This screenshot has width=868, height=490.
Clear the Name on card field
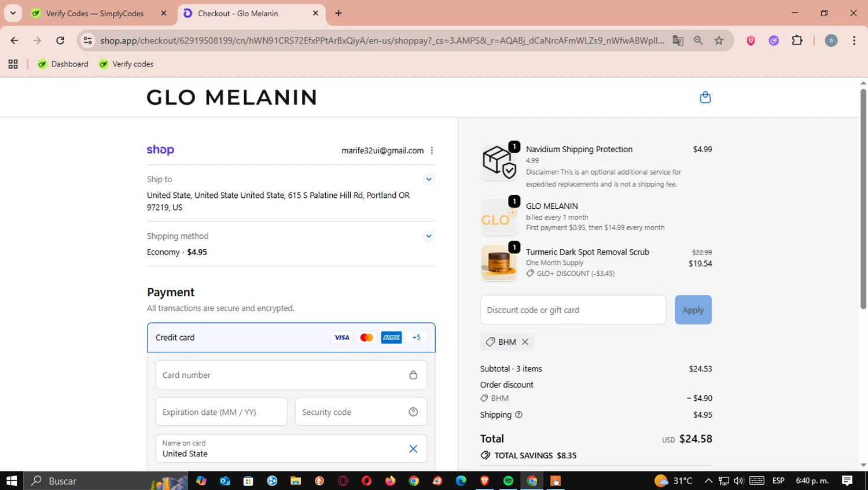pyautogui.click(x=413, y=449)
